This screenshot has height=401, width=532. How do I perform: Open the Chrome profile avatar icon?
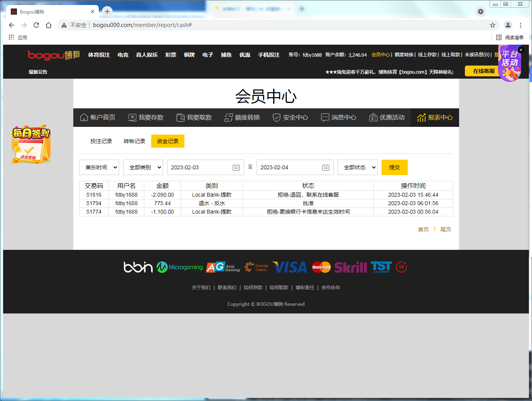pyautogui.click(x=508, y=25)
